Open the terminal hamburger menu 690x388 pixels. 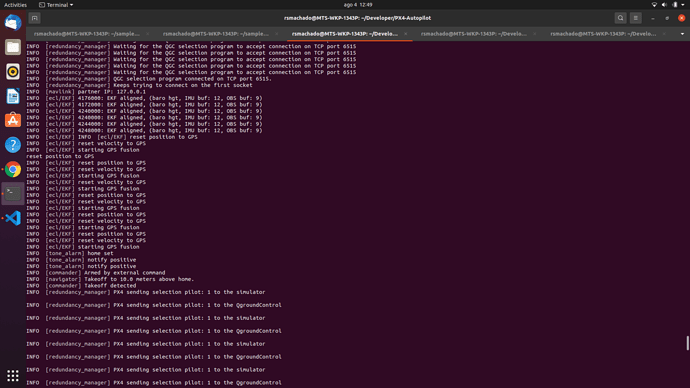tap(635, 18)
